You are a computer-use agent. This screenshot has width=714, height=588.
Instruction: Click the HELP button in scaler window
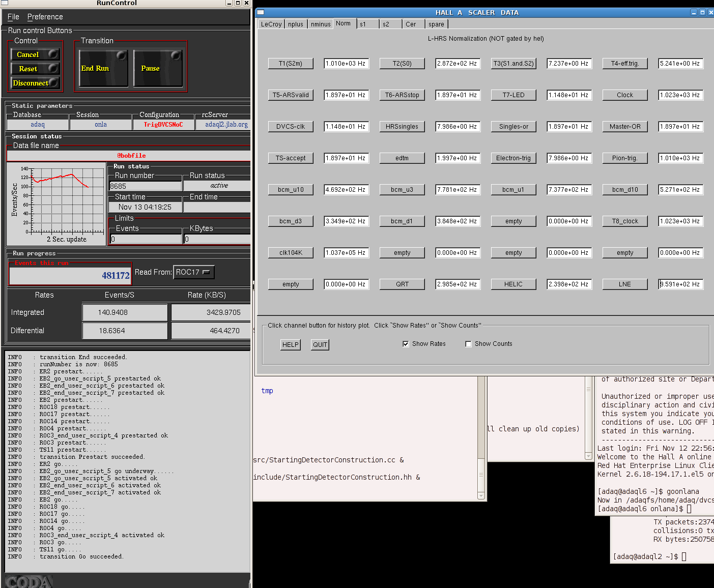pos(291,345)
